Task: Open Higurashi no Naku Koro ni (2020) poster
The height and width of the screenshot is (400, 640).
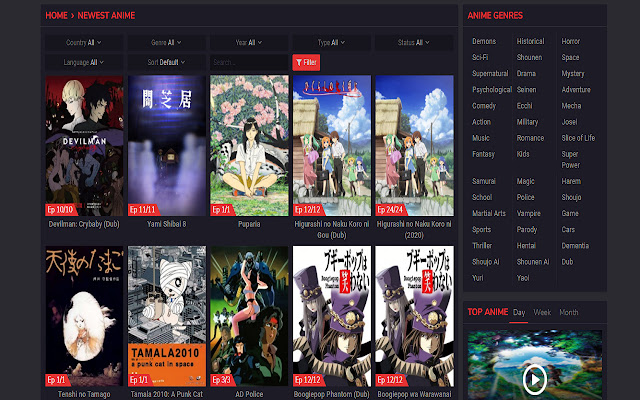Action: (414, 145)
